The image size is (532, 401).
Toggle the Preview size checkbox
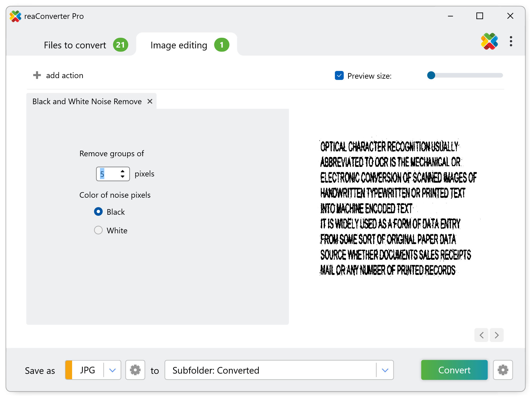click(339, 75)
